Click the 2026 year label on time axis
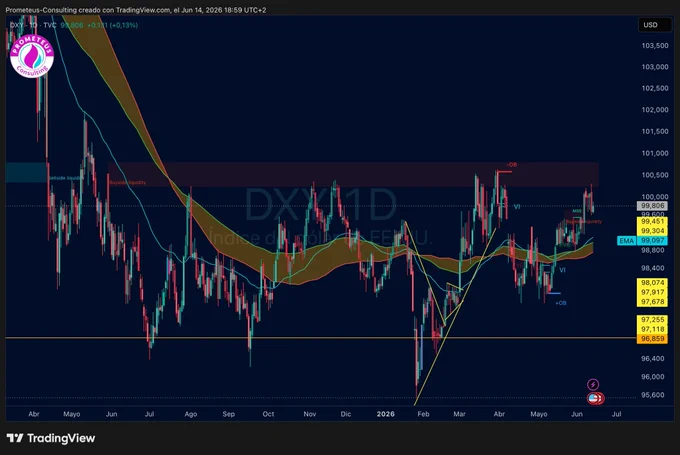Image resolution: width=680 pixels, height=455 pixels. 386,414
